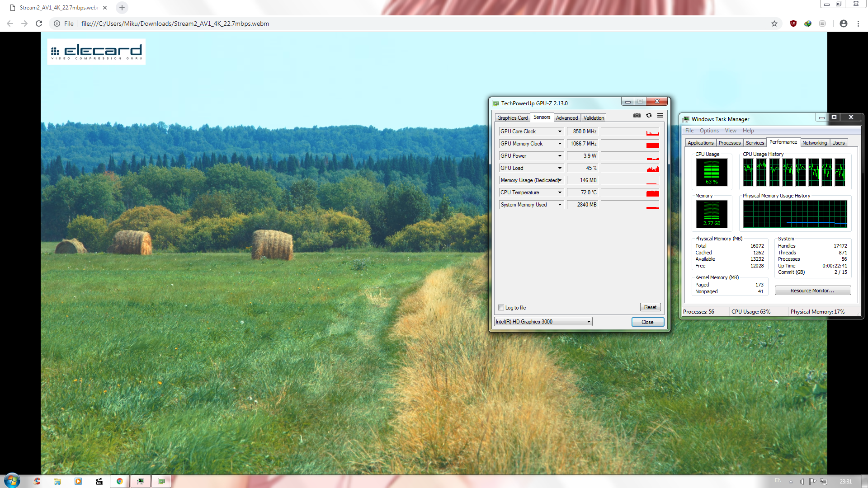Click the Action Center flag tray icon
Image resolution: width=868 pixels, height=488 pixels.
tap(812, 481)
